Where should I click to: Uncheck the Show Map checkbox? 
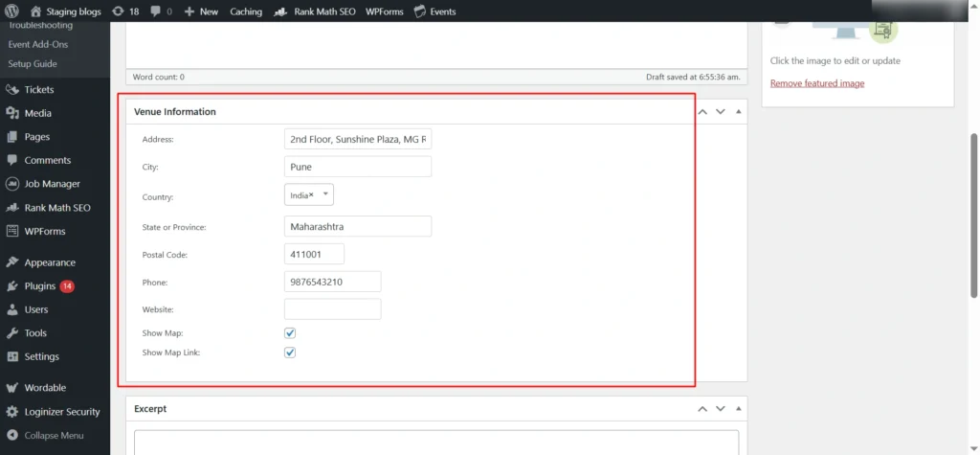[290, 333]
